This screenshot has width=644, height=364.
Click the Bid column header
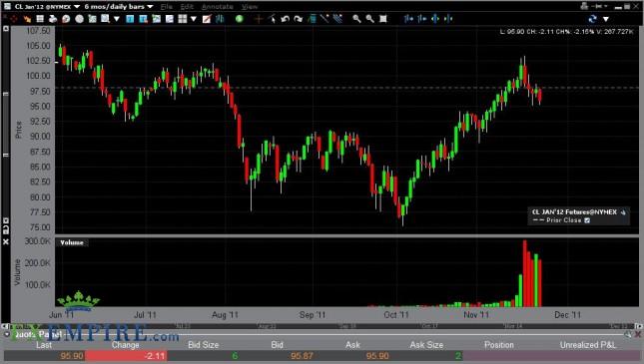[278, 345]
